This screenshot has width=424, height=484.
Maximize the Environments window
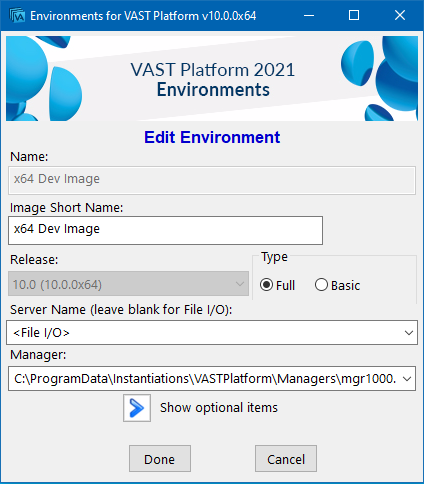[354, 15]
